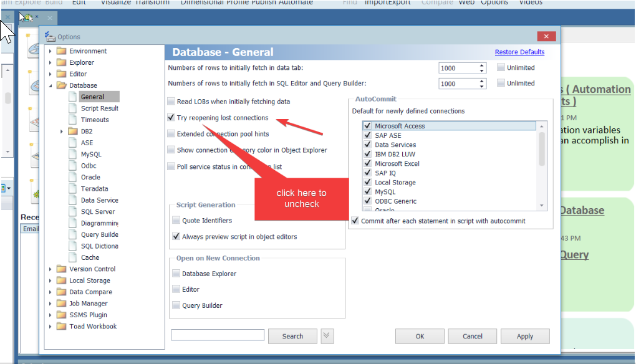Uncheck Try reopening lost connections
This screenshot has width=636, height=364.
click(x=171, y=117)
